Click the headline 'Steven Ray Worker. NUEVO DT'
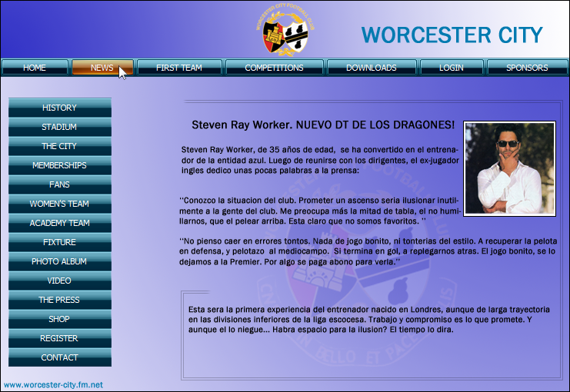The image size is (570, 392). click(x=323, y=125)
